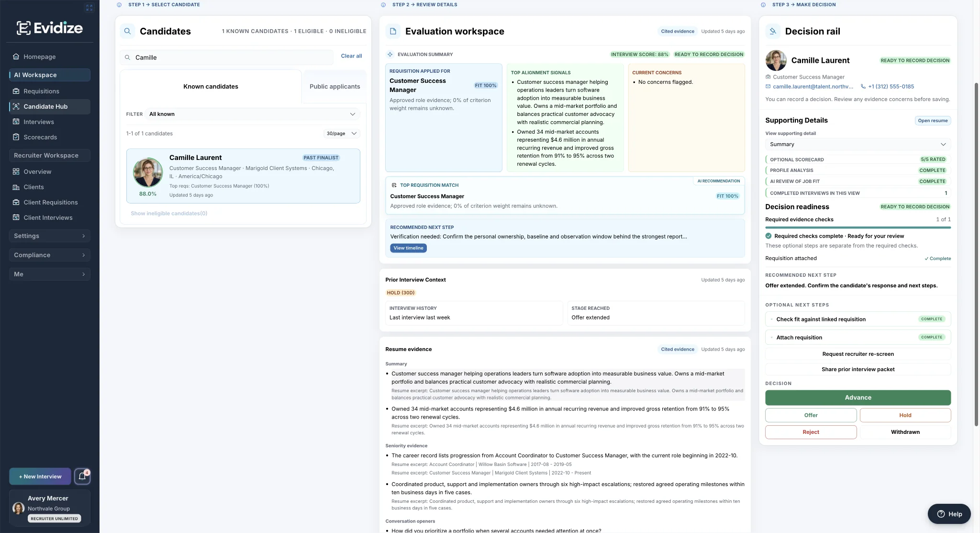The image size is (980, 533).
Task: Click the fullscreen expand icon in sidebar
Action: 89,8
